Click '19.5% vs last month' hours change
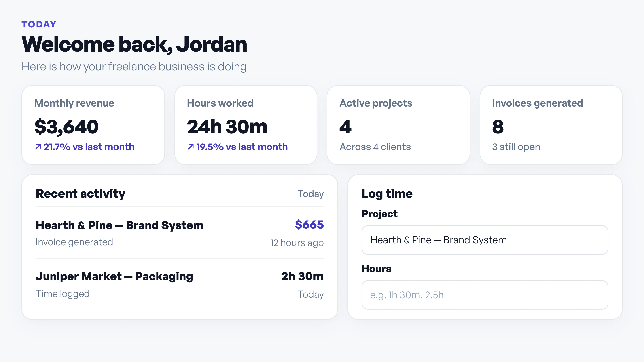 coord(242,147)
